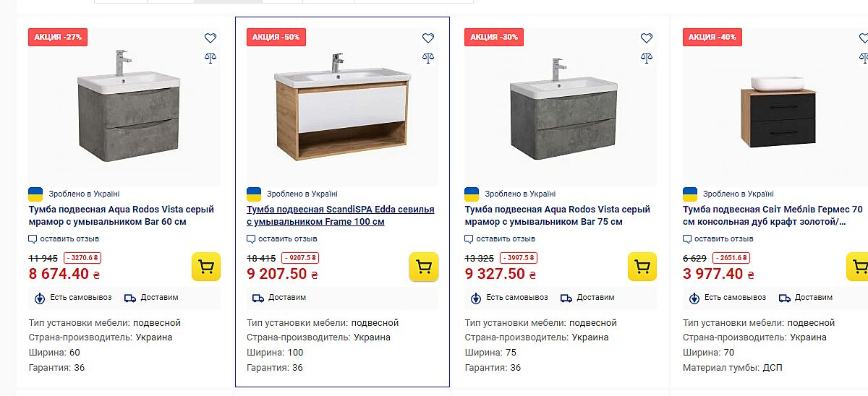Click the black Гермес 70 cabinet image
The width and height of the screenshot is (868, 396).
[778, 112]
